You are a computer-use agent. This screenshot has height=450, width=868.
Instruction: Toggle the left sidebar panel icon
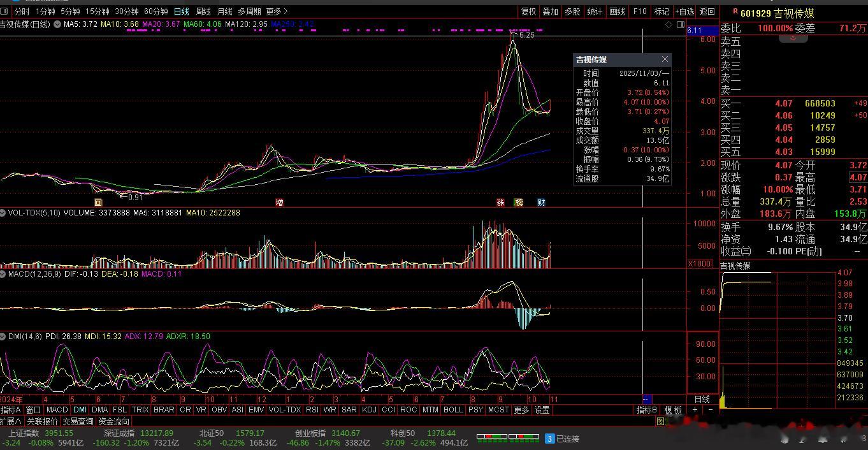coord(4,11)
